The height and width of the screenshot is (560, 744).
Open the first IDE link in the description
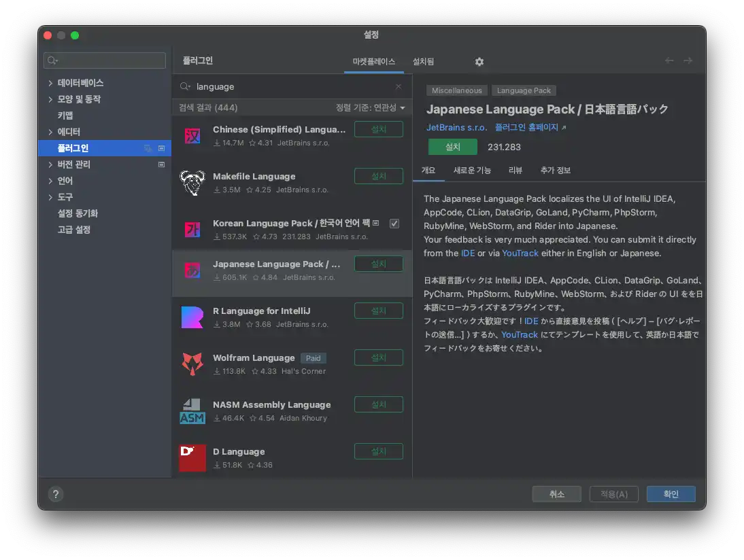tap(468, 253)
